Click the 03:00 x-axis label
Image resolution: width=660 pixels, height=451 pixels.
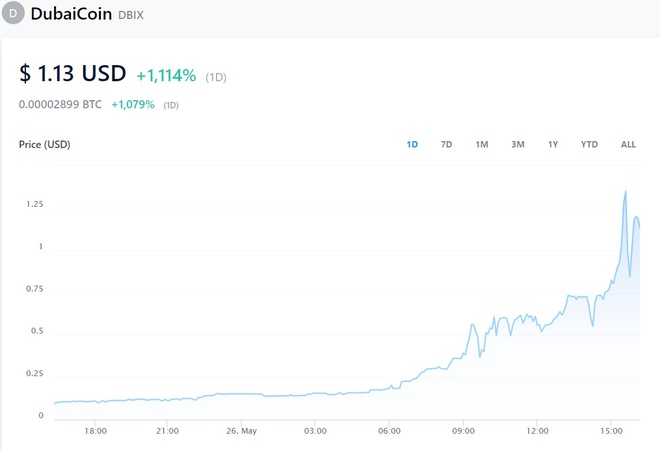tap(315, 431)
